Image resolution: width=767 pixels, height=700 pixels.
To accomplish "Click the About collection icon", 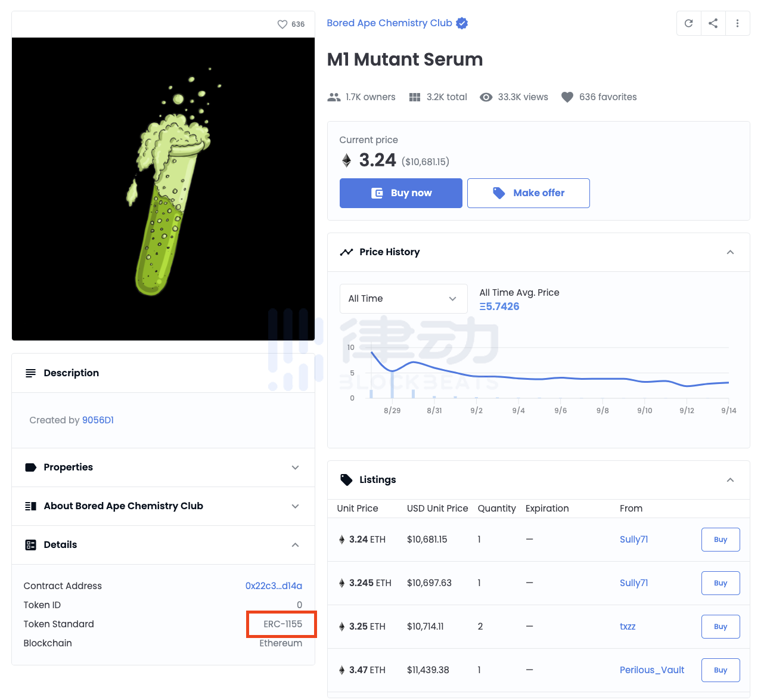I will click(x=30, y=506).
